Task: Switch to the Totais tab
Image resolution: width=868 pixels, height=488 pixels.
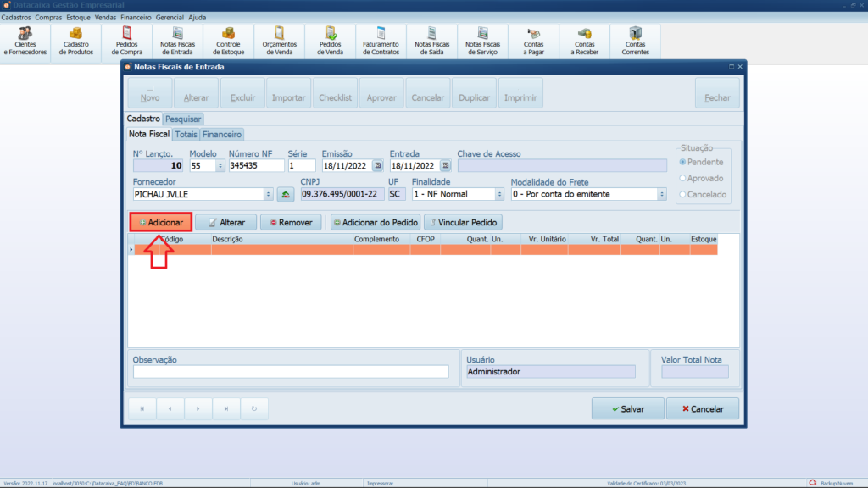Action: point(186,134)
